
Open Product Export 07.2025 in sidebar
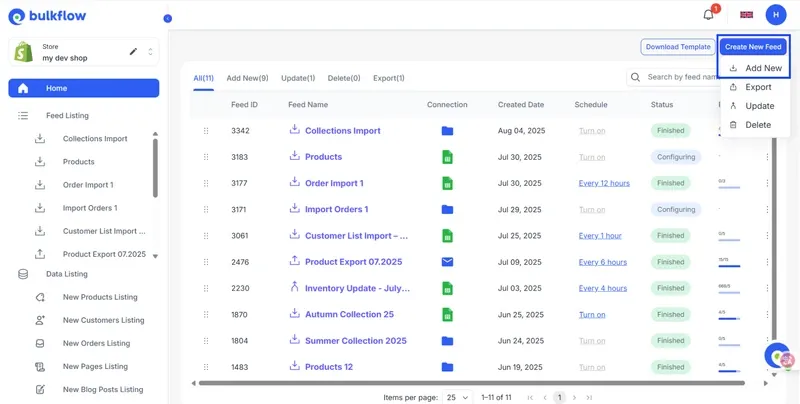[104, 255]
